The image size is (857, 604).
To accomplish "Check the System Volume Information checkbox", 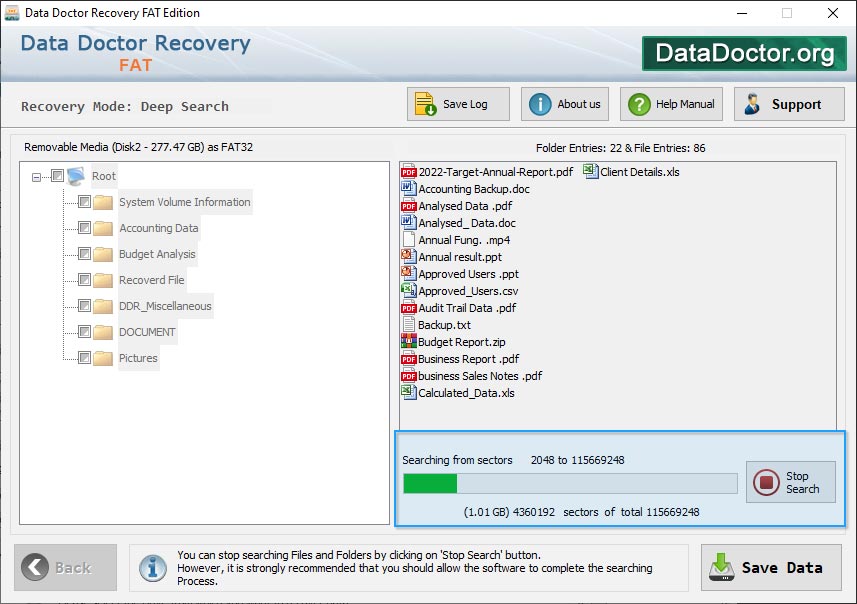I will (84, 202).
